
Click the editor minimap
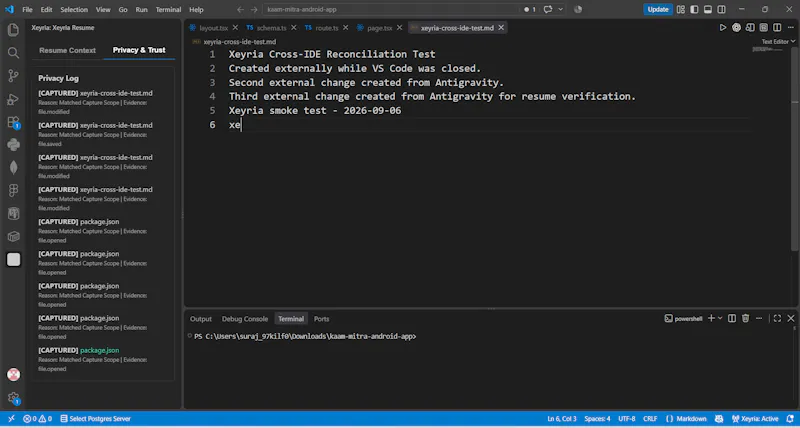point(769,49)
